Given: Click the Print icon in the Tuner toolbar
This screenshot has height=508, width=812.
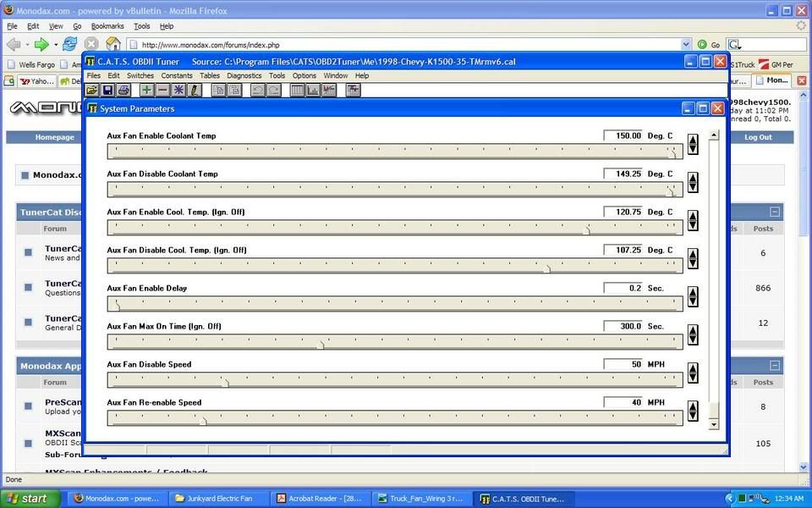Looking at the screenshot, I should coord(123,91).
